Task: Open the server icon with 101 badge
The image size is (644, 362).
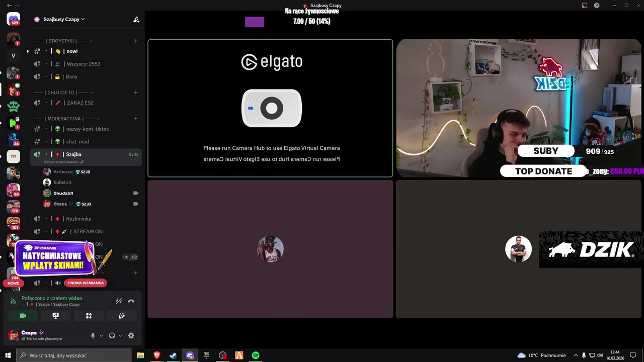Action: 14,222
